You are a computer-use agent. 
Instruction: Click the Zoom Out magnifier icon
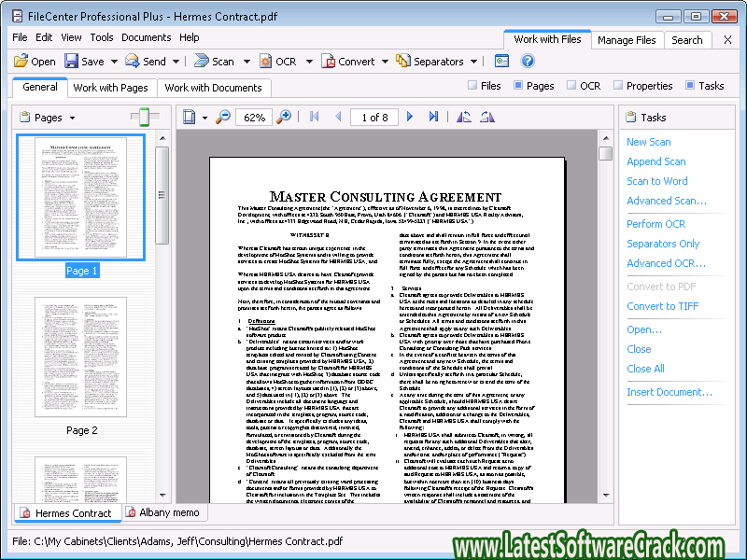[x=222, y=117]
